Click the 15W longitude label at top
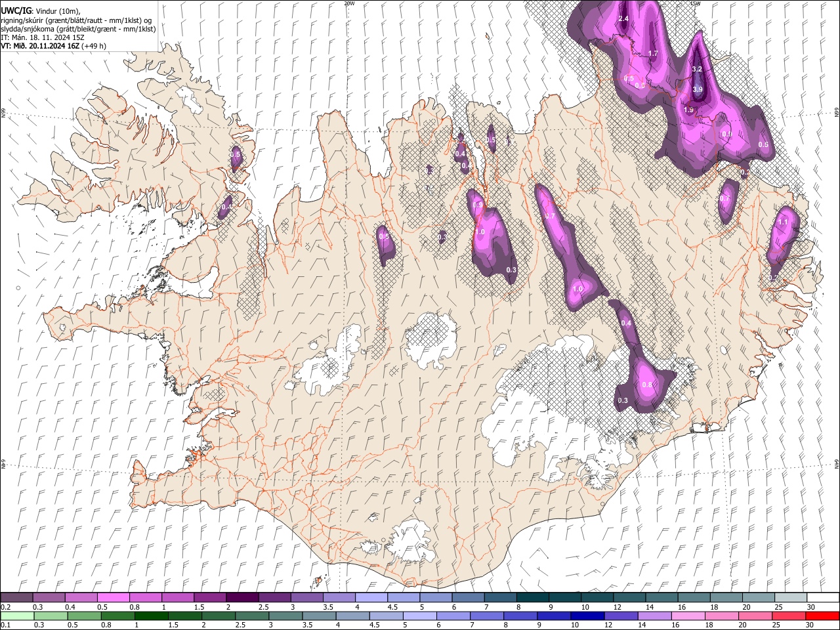Screen dimensions: 840x630 (695, 3)
